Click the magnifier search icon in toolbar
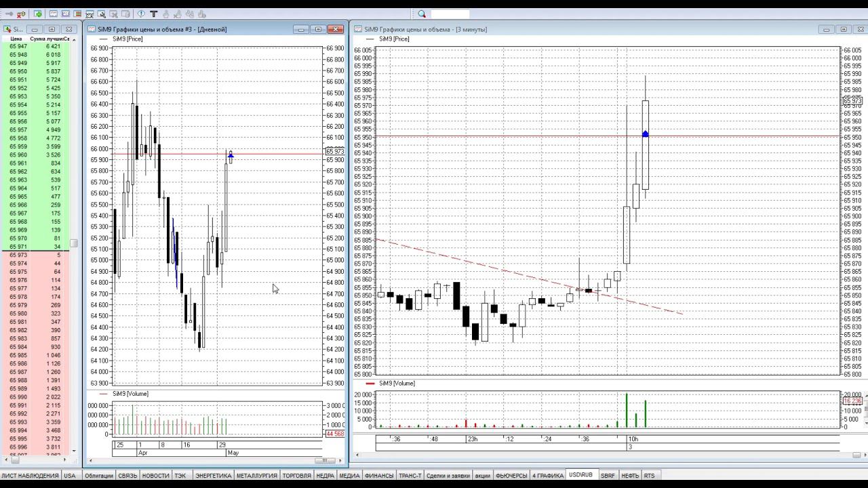Image resolution: width=868 pixels, height=488 pixels. [422, 14]
